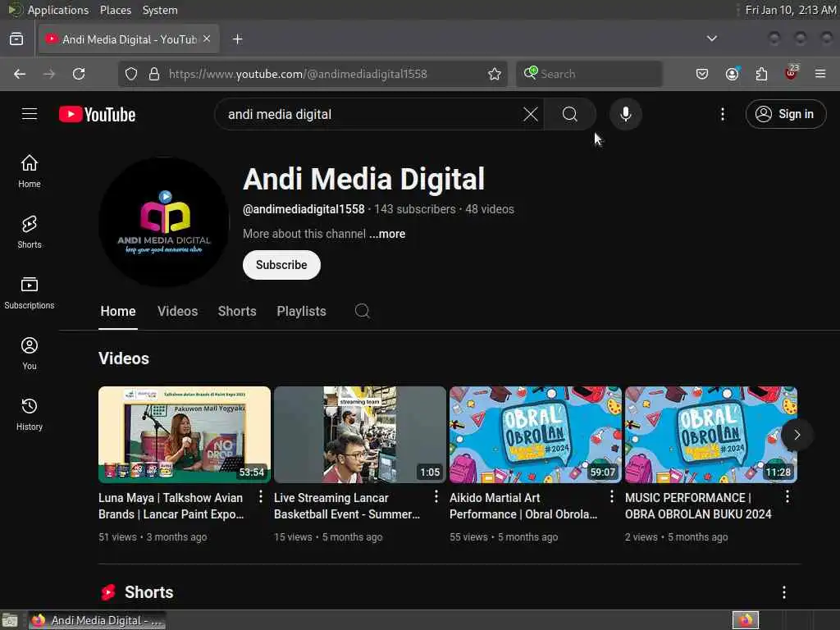Go back with the browser back arrow
The width and height of the screenshot is (840, 630).
[20, 74]
